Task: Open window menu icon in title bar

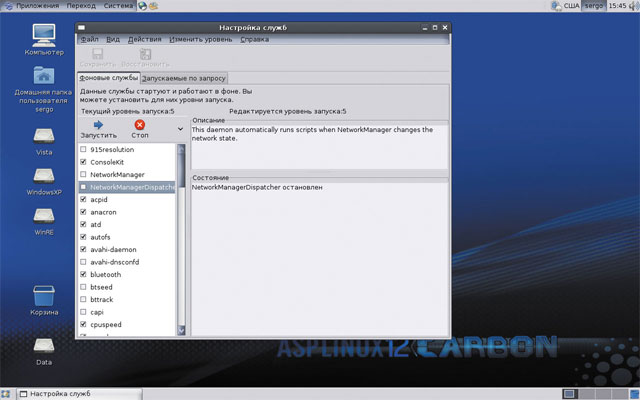Action: (82, 28)
